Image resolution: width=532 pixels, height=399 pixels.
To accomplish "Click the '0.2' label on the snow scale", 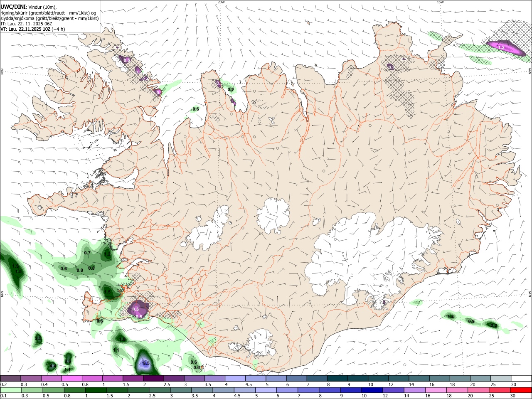I will pyautogui.click(x=3, y=384).
